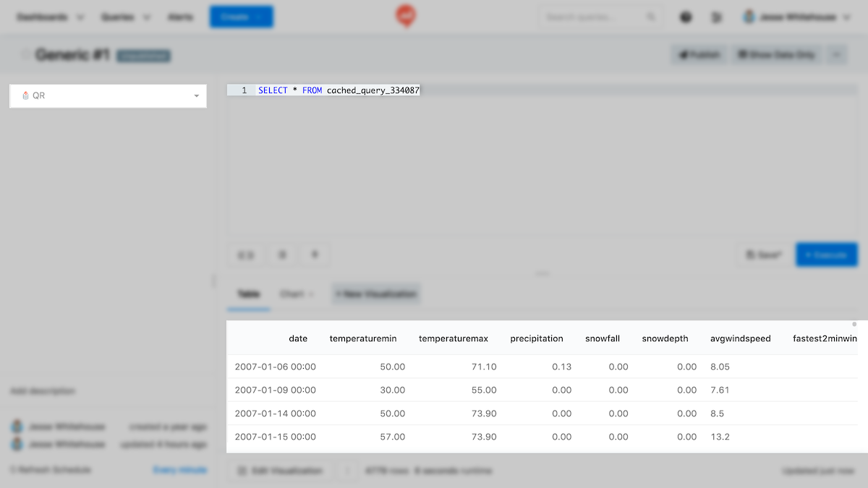Click the Every minute schedule link

(179, 469)
